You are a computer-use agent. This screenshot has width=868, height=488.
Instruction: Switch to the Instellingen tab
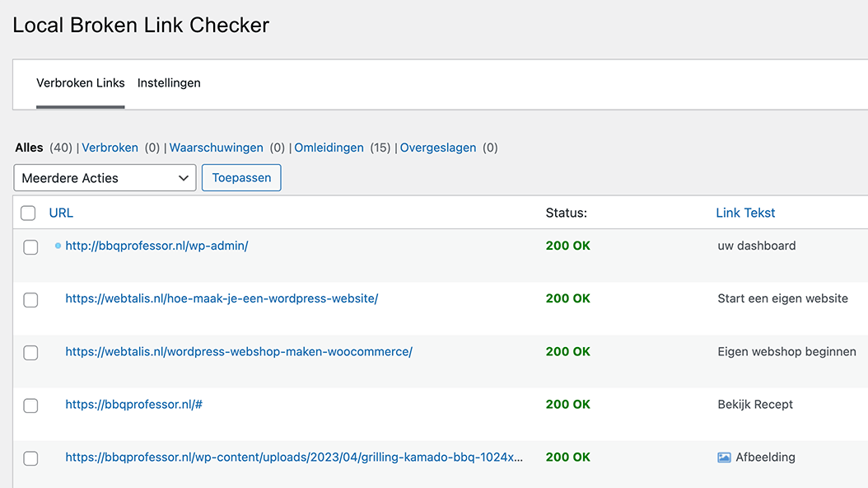pyautogui.click(x=169, y=82)
